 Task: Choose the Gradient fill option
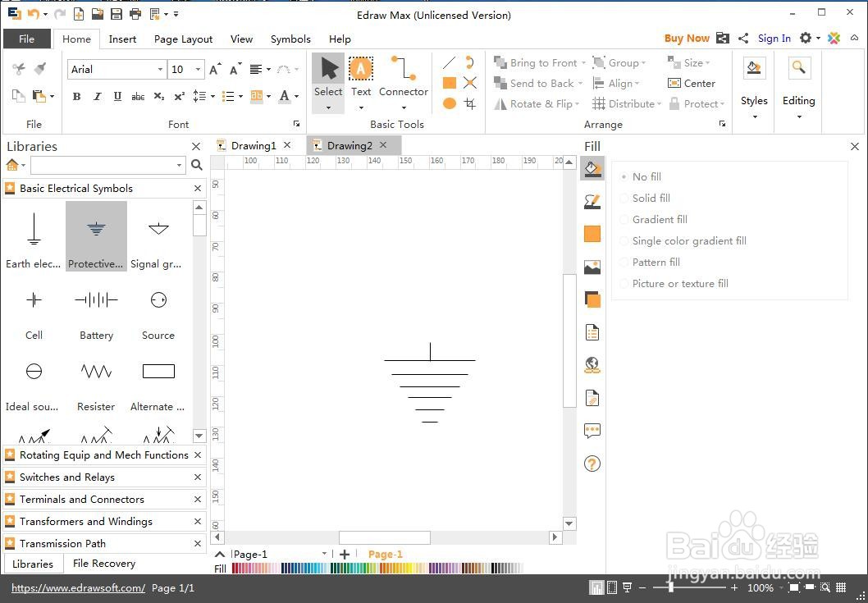655,219
